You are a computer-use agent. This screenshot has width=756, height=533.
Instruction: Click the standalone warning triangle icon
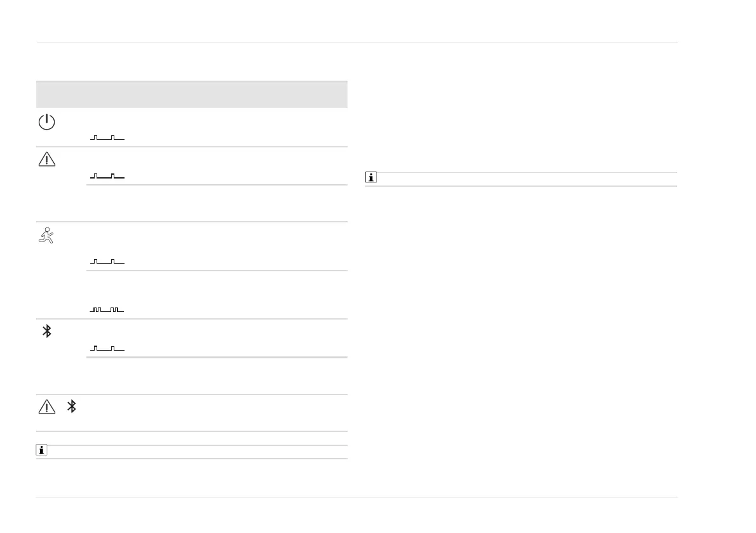(x=47, y=160)
